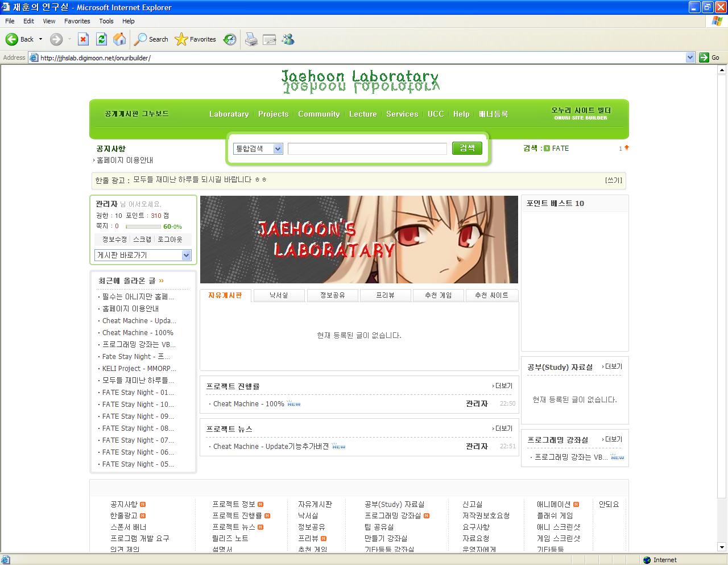This screenshot has height=565, width=728.
Task: Click Projects in green navigation bar
Action: tap(274, 114)
